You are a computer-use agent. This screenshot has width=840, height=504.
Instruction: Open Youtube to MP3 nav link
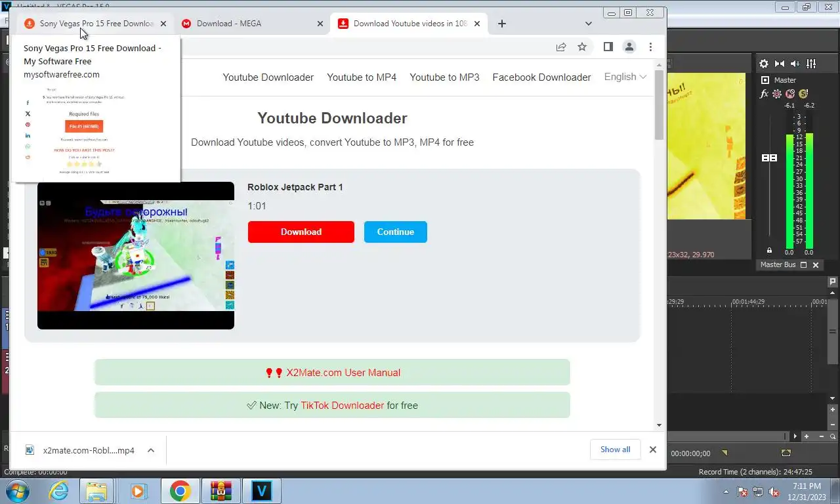point(444,77)
